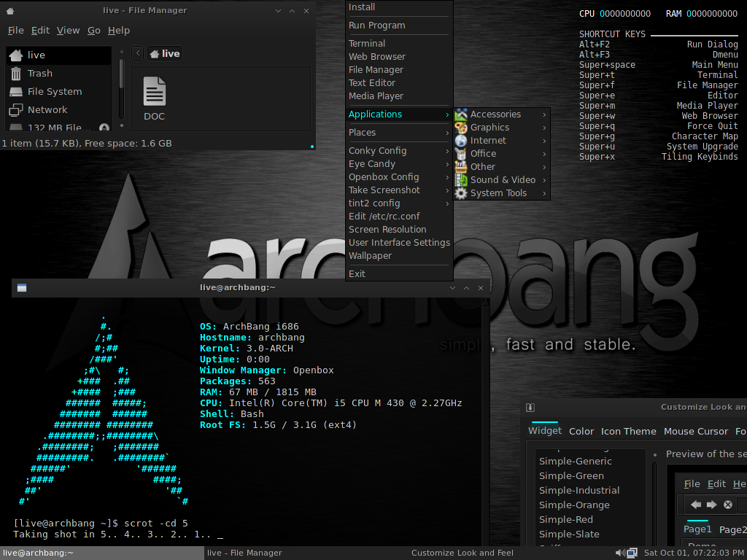Switch to the Icon Theme tab
Viewport: 747px width, 560px height.
click(x=628, y=431)
